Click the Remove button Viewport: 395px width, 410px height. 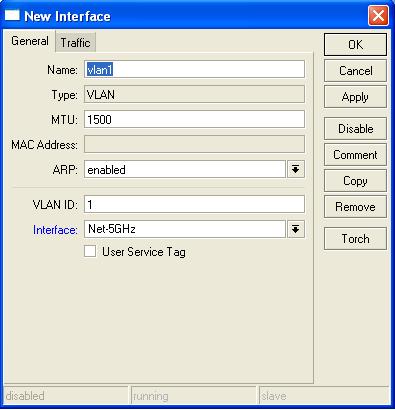355,207
